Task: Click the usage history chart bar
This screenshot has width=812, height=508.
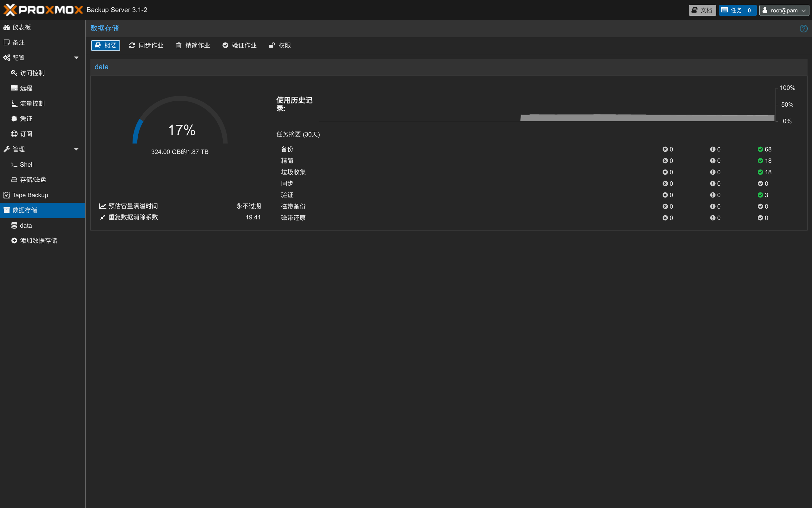Action: click(x=647, y=117)
